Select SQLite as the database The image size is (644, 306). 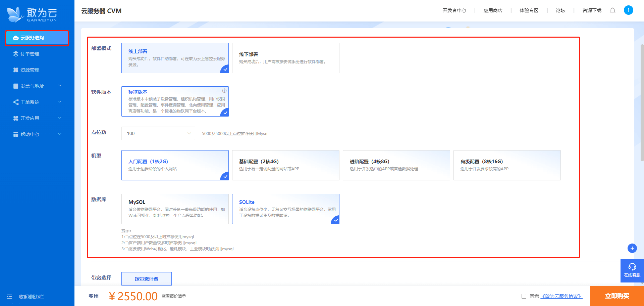[286, 209]
